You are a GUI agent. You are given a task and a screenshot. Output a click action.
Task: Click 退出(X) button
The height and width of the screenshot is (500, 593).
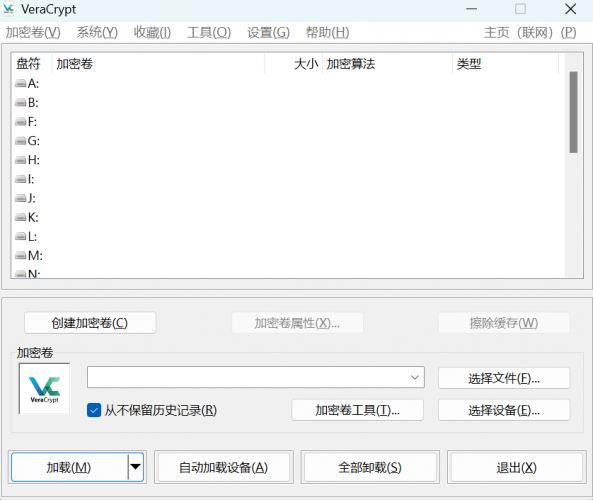tap(516, 467)
